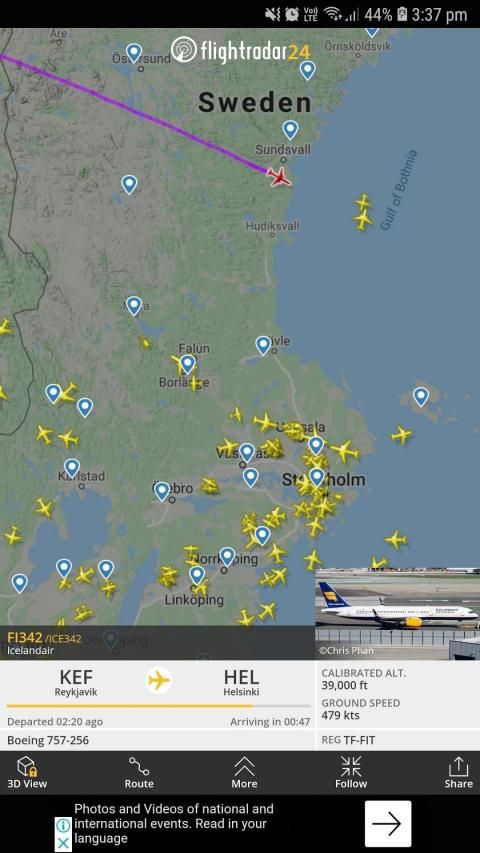Click the ad arrow button
The height and width of the screenshot is (853, 480).
387,824
